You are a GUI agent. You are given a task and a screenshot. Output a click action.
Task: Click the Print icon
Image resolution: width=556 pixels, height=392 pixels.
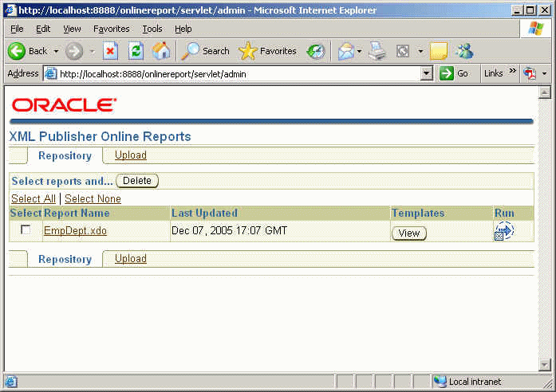377,51
